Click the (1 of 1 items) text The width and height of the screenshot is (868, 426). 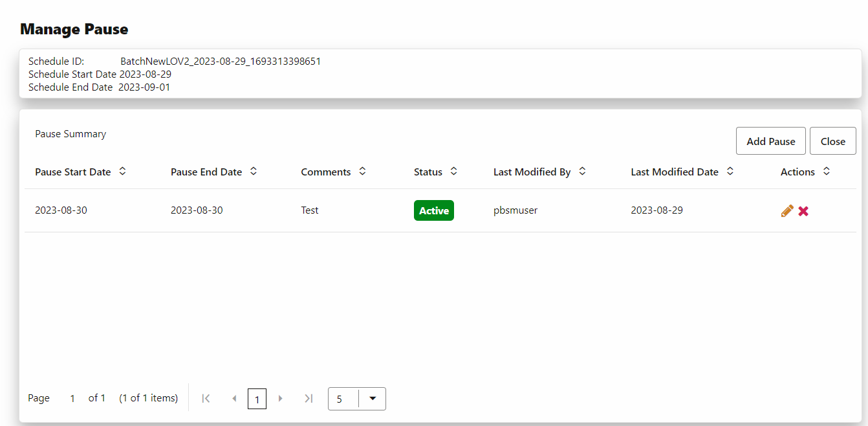(149, 398)
